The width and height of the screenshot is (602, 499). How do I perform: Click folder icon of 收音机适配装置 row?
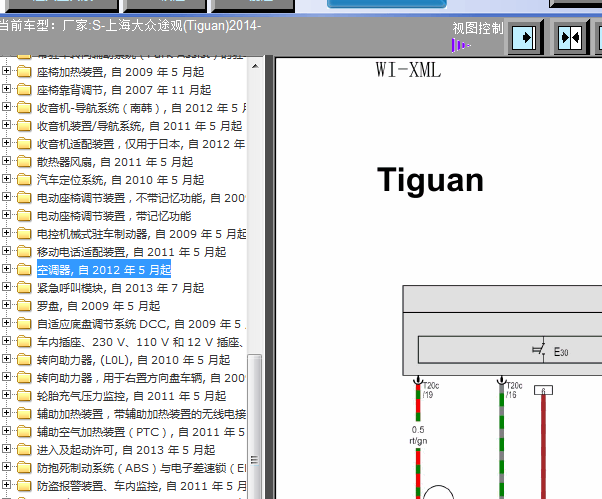[24, 144]
